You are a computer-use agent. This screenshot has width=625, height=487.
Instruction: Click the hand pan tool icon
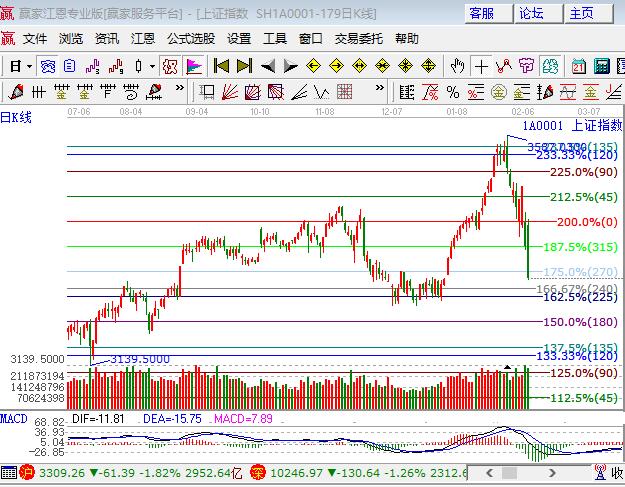[x=457, y=66]
